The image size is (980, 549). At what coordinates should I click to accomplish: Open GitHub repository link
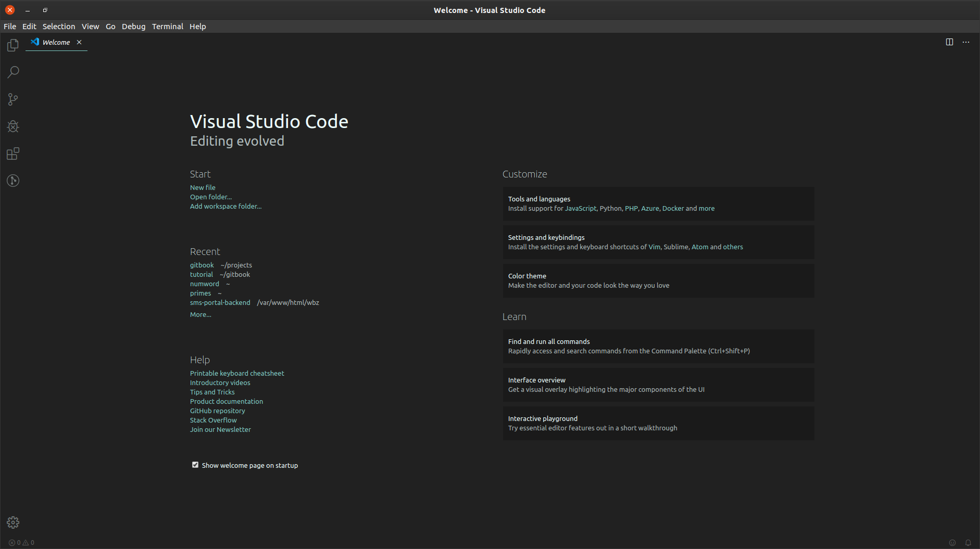pyautogui.click(x=218, y=411)
